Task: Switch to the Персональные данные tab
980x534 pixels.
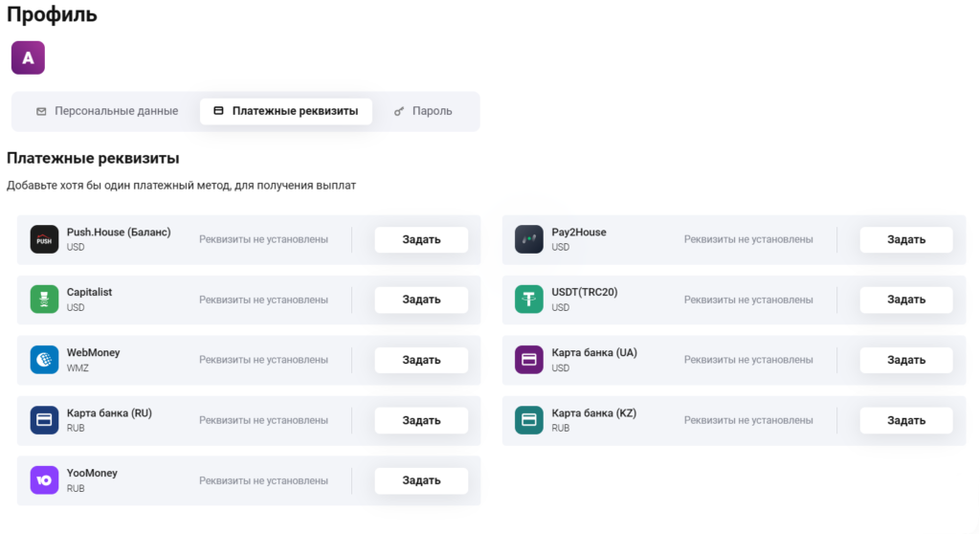Action: pyautogui.click(x=107, y=111)
